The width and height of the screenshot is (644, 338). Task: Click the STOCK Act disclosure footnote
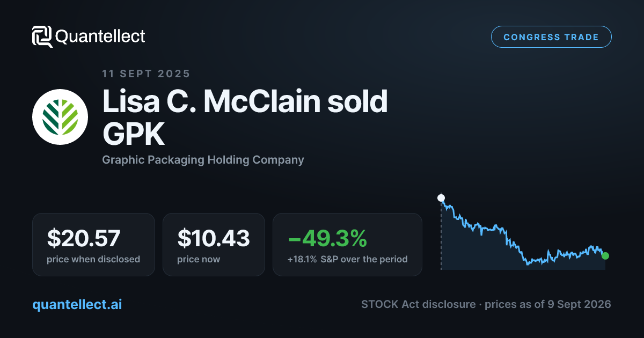[419, 304]
